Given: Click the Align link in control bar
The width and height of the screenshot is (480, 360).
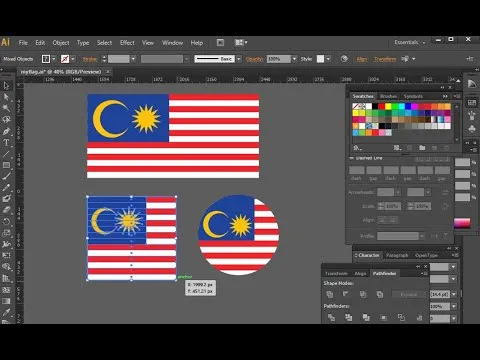Looking at the screenshot, I should tap(362, 59).
